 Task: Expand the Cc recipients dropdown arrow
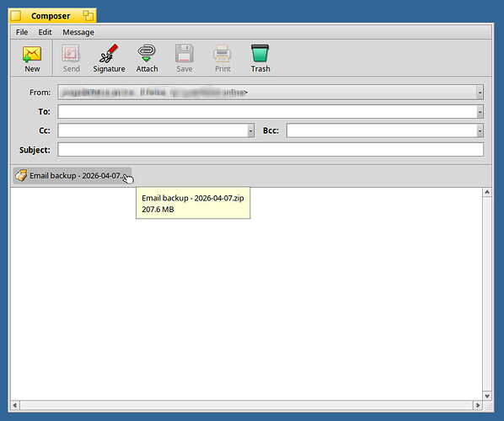(x=250, y=131)
